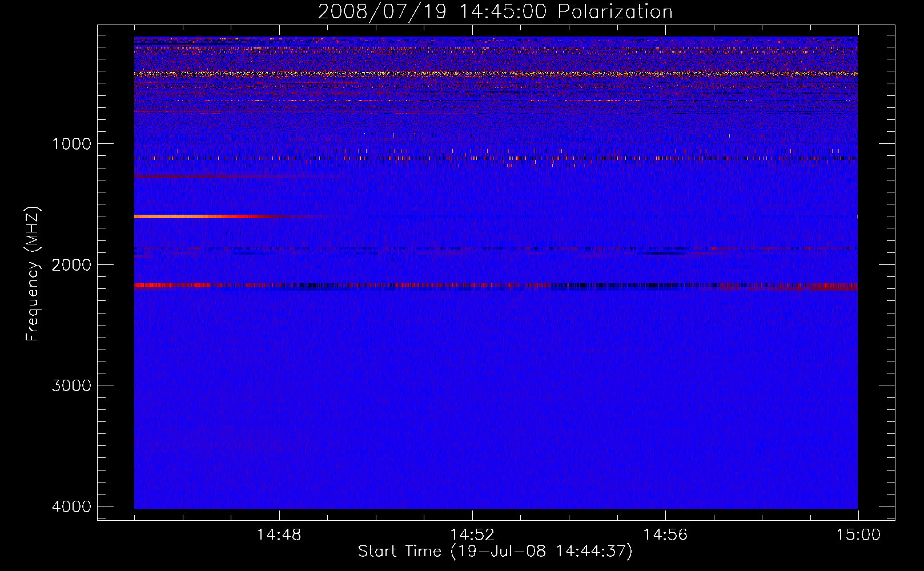924x571 pixels.
Task: Click the 14:48 time tick label
Action: click(x=279, y=535)
